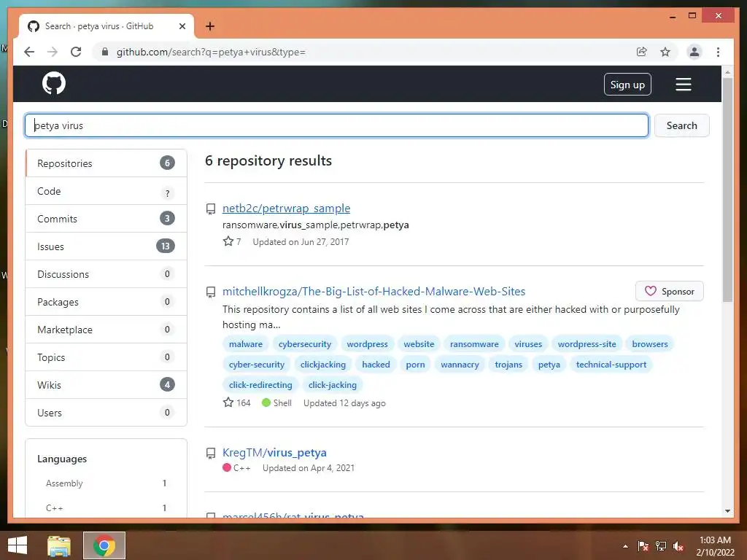Click the viruses topic tag
This screenshot has width=747, height=560.
tap(528, 344)
